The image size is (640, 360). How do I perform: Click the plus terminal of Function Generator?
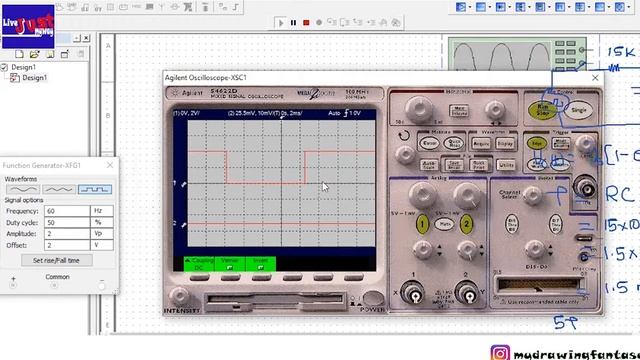(x=13, y=285)
